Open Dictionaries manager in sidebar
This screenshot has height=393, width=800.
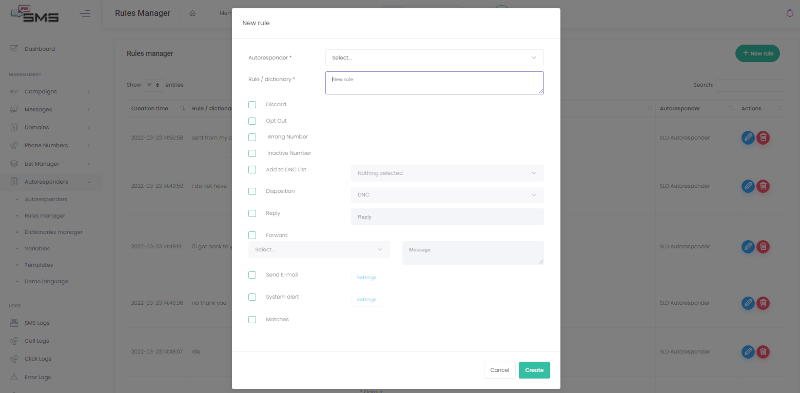(54, 232)
